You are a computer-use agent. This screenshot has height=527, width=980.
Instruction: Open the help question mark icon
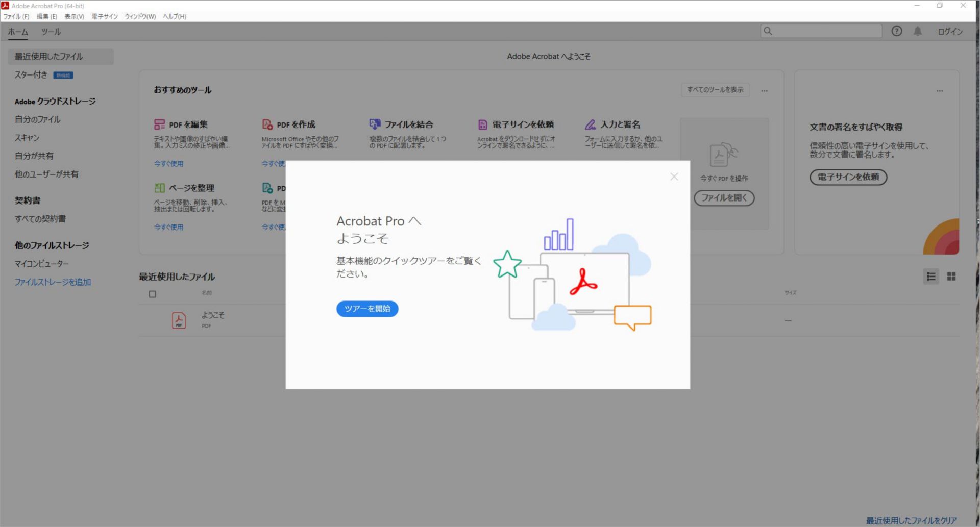click(897, 31)
